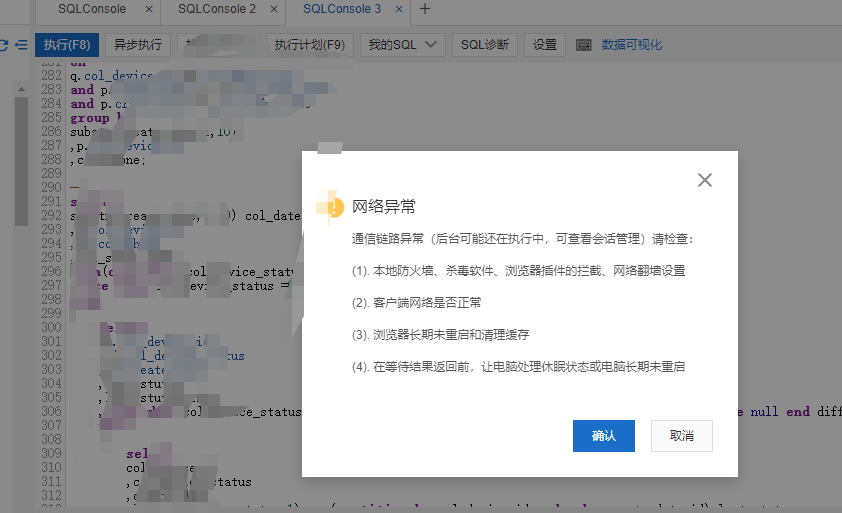Close the 网络异常 dialog
This screenshot has height=513, width=842.
point(705,180)
